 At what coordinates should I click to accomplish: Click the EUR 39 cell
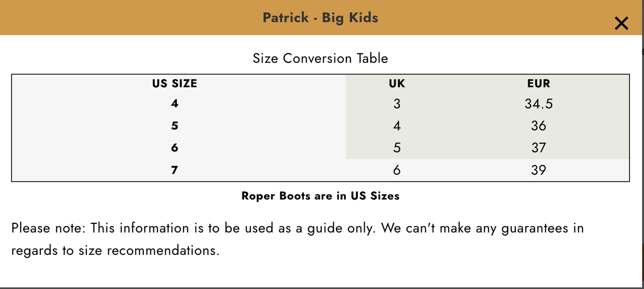click(539, 170)
